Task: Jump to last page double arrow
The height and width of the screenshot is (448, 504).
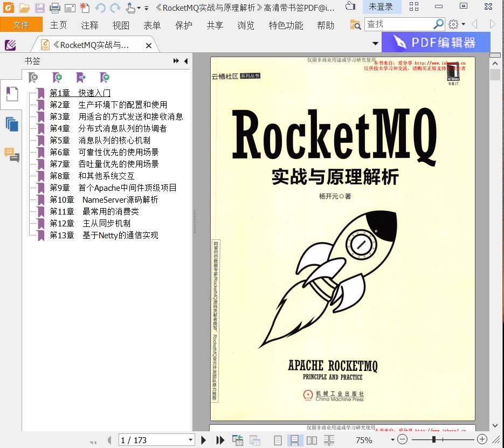Action: tap(220, 440)
